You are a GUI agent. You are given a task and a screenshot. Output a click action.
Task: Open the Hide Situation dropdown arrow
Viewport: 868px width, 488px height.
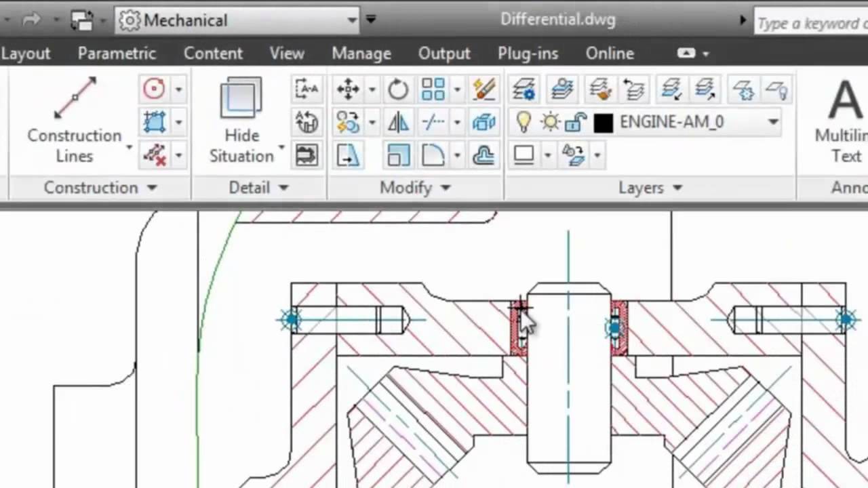point(281,146)
